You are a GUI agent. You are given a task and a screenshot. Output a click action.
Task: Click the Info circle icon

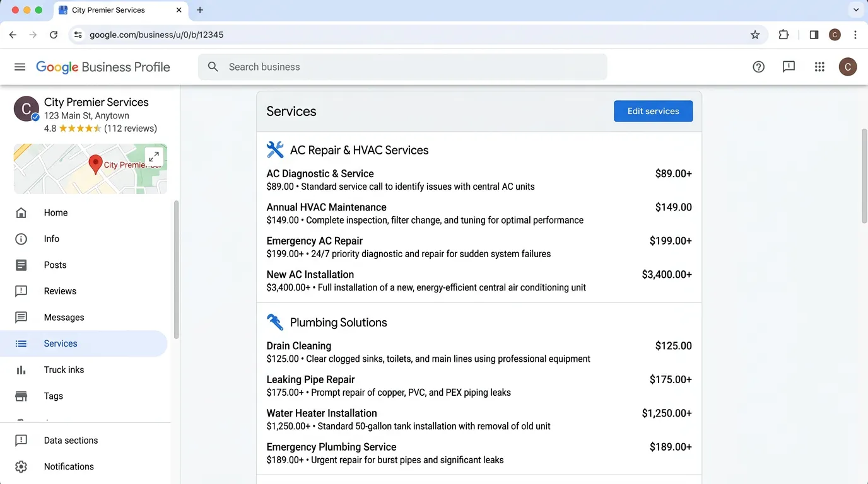tap(21, 239)
